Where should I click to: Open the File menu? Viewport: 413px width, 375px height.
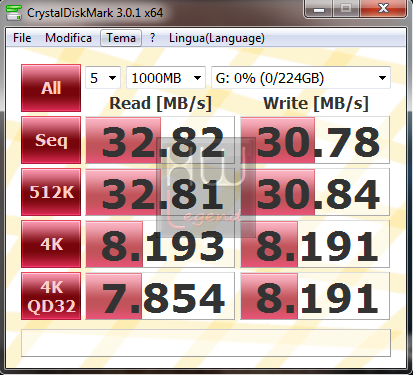(22, 38)
